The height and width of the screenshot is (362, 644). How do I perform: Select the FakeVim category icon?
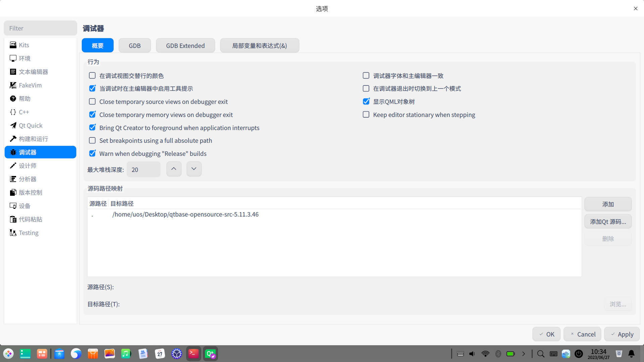pyautogui.click(x=13, y=85)
